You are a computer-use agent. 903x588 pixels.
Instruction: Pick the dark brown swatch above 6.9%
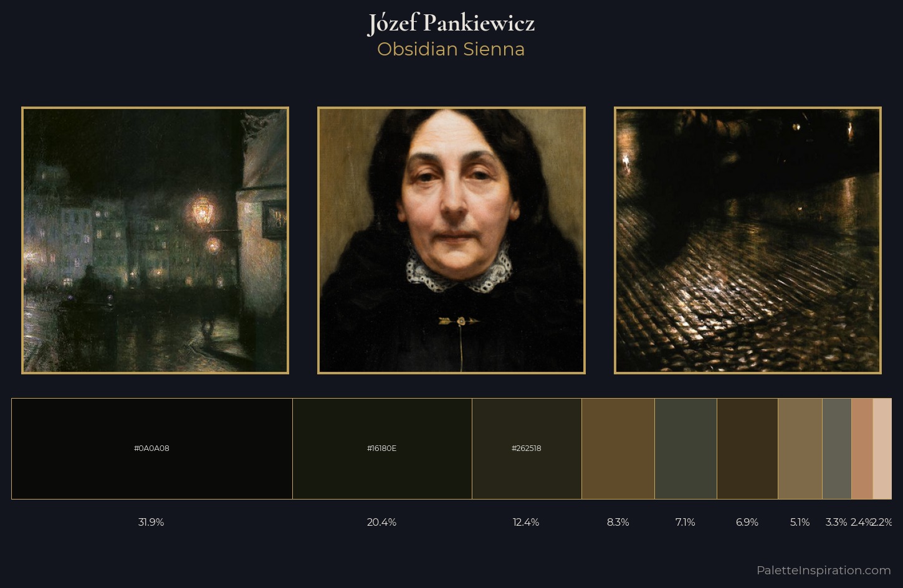pyautogui.click(x=747, y=448)
